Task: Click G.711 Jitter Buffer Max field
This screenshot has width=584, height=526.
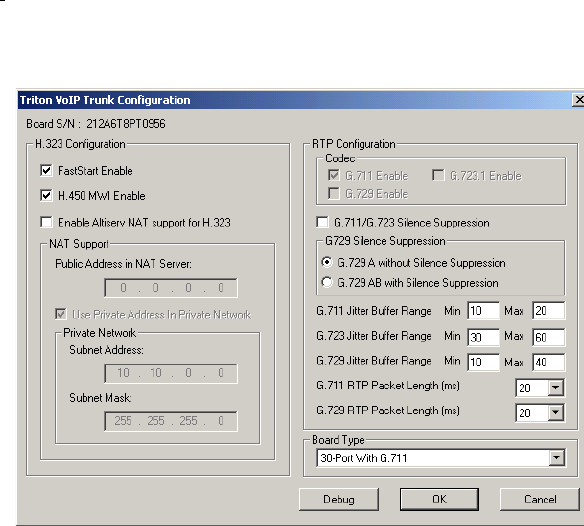Action: tap(549, 311)
